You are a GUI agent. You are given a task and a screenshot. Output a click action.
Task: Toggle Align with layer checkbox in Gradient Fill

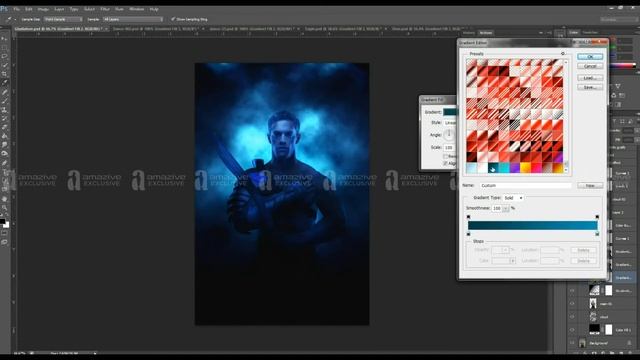pos(445,163)
